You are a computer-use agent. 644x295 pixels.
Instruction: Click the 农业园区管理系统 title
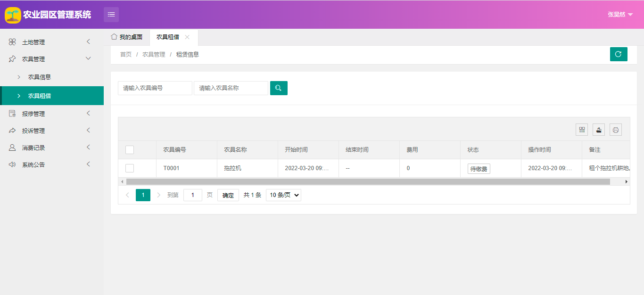click(57, 15)
